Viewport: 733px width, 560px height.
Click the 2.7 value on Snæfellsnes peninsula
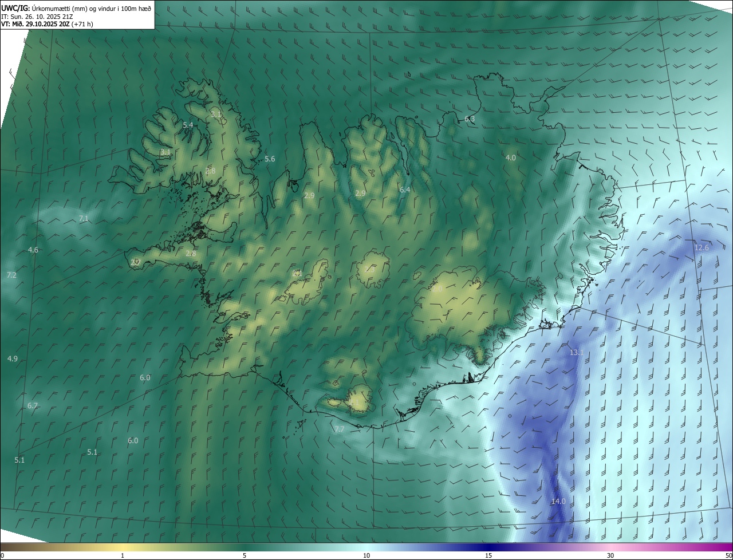(136, 262)
